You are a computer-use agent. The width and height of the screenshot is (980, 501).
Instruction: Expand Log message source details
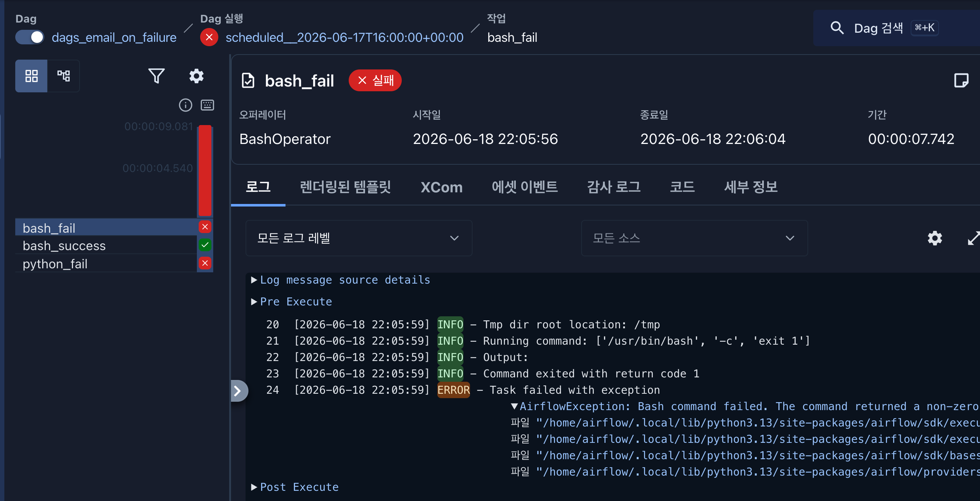[x=340, y=280]
